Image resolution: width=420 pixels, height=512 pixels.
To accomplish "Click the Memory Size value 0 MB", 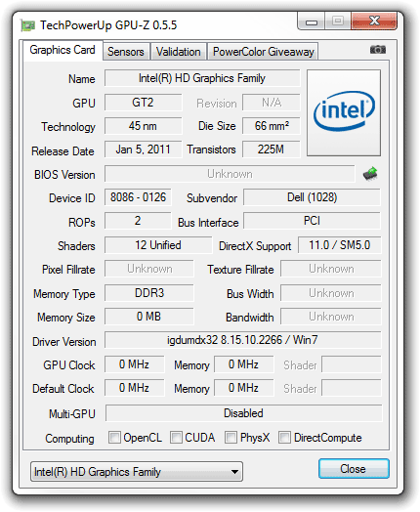I will pos(149,317).
